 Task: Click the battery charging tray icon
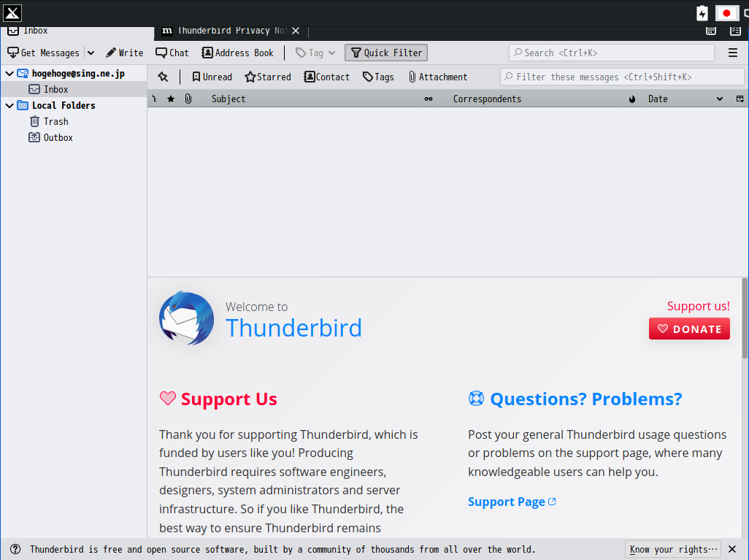coord(702,13)
